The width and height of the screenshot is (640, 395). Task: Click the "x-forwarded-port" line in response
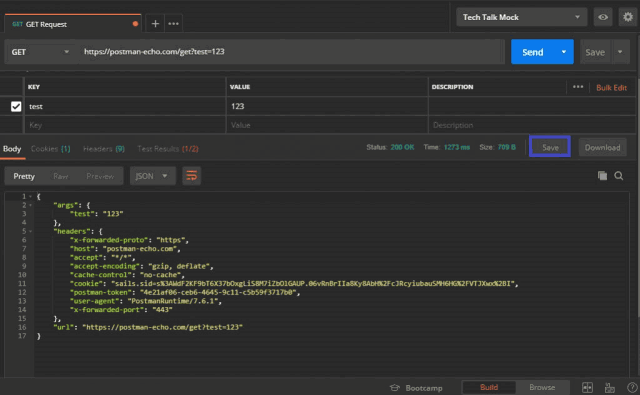(x=121, y=310)
